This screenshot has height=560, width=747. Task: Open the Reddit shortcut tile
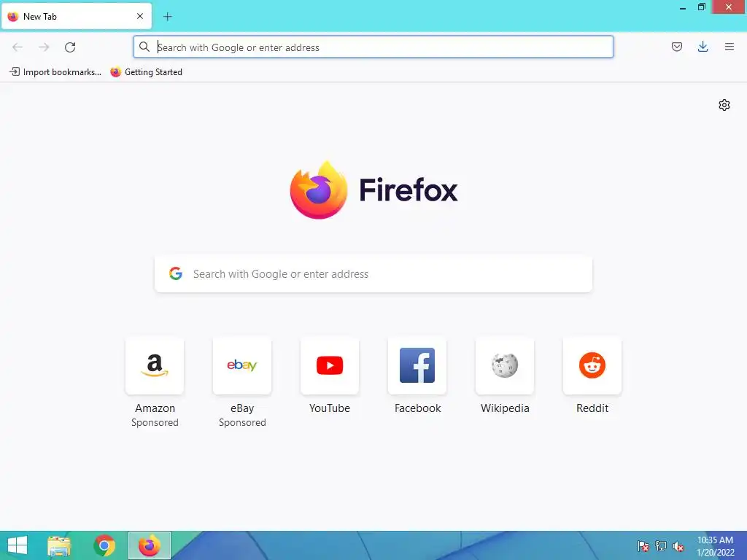[x=592, y=366]
